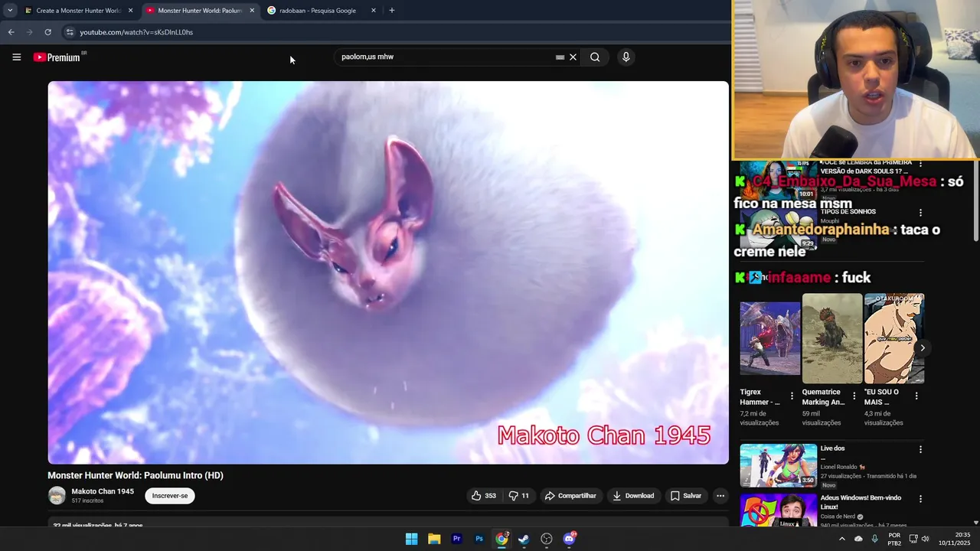Viewport: 980px width, 551px height.
Task: Launch Adobe Photoshop from the taskbar
Action: click(479, 539)
